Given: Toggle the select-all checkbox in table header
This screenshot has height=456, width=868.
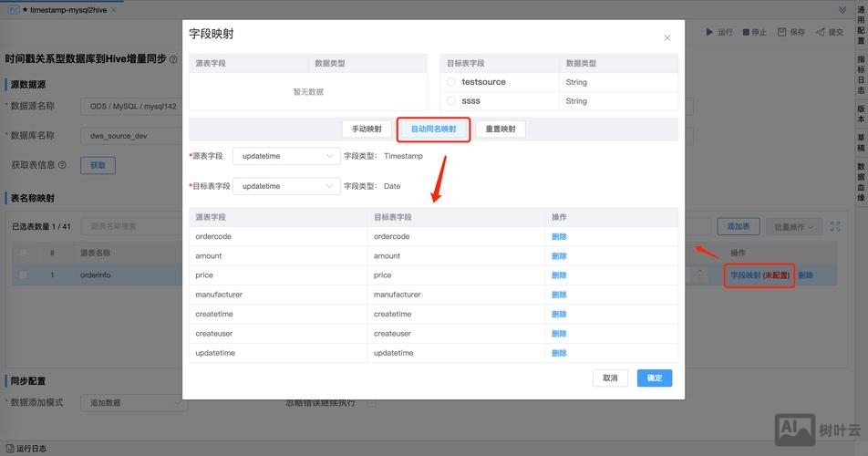Looking at the screenshot, I should [x=23, y=253].
